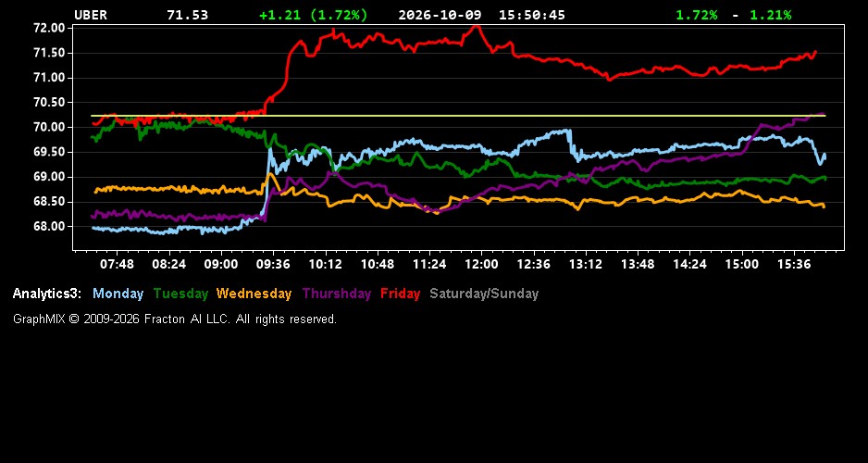
Task: Click the 09:00 time axis label
Action: 221,265
